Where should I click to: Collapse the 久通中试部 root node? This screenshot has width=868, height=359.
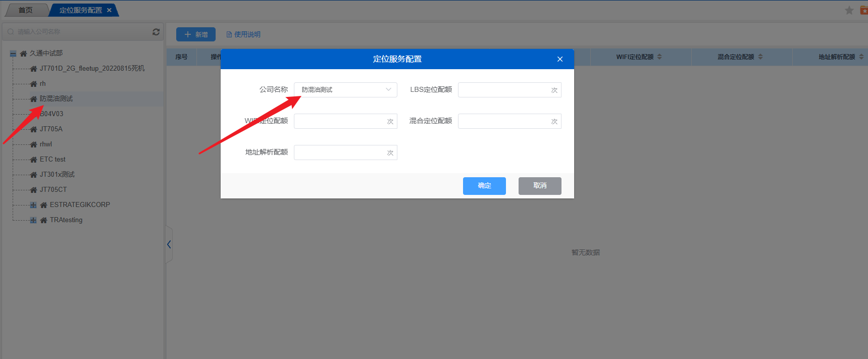click(13, 54)
